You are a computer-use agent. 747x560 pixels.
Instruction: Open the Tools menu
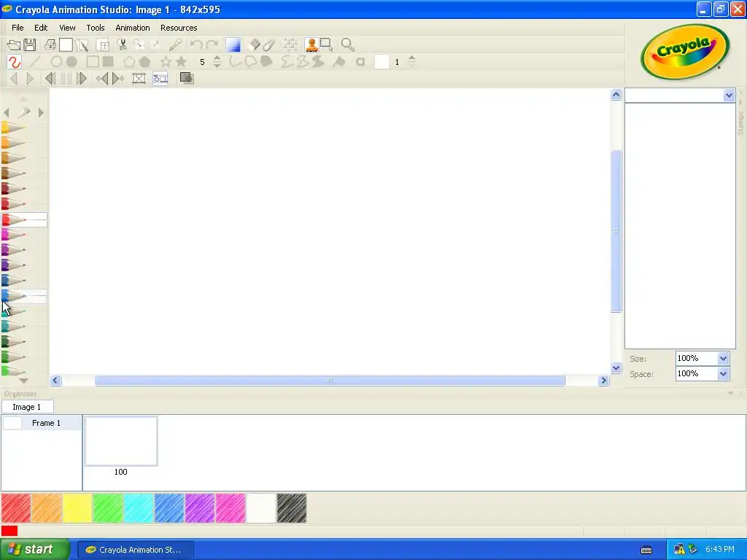[96, 28]
